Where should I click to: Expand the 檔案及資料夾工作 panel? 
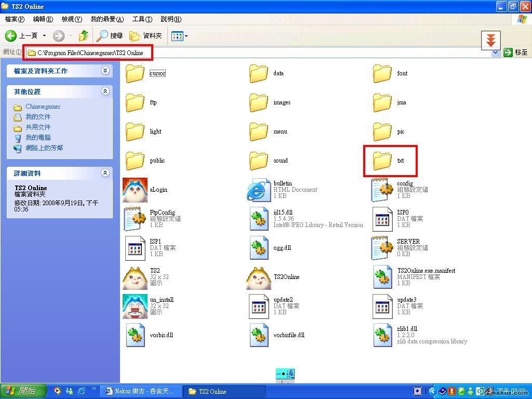pyautogui.click(x=105, y=71)
